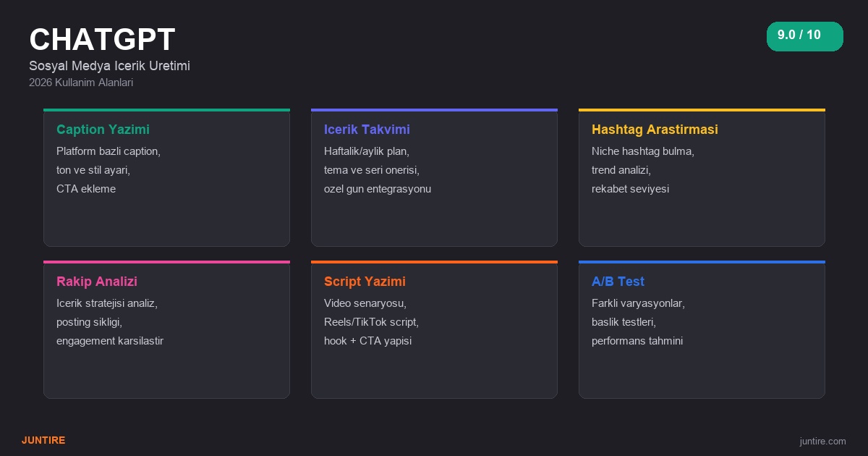Click the 'posting sikligi,' line
Image resolution: width=868 pixels, height=456 pixels.
click(x=89, y=322)
